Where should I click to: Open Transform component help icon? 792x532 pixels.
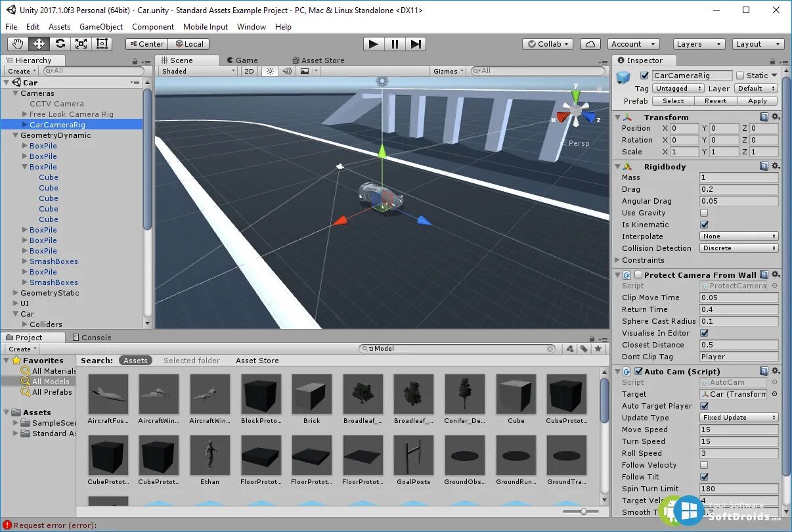(764, 117)
